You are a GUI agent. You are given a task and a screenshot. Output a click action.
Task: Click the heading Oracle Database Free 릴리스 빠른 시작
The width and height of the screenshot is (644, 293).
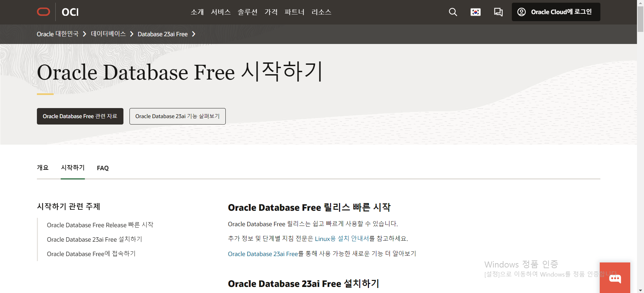coord(309,207)
